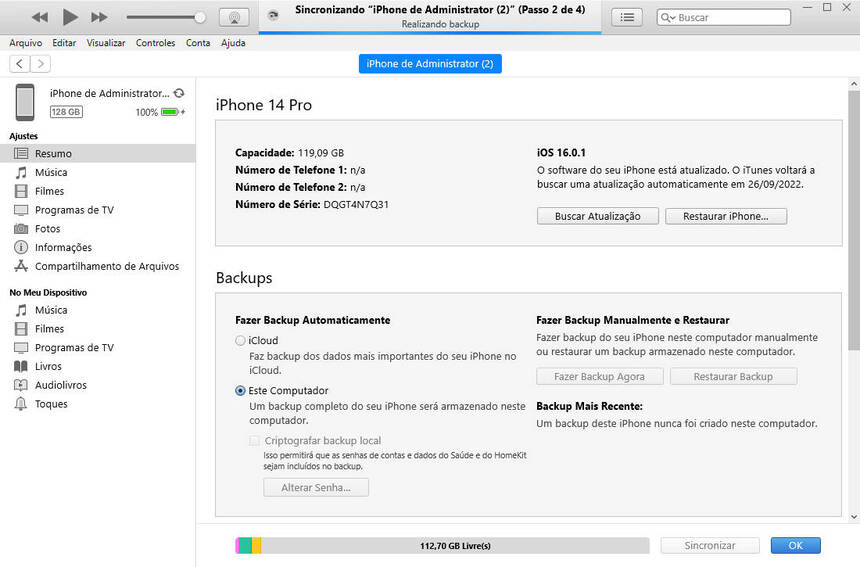Select the iPhone de Administrator (2) tab
The image size is (860, 567).
430,64
